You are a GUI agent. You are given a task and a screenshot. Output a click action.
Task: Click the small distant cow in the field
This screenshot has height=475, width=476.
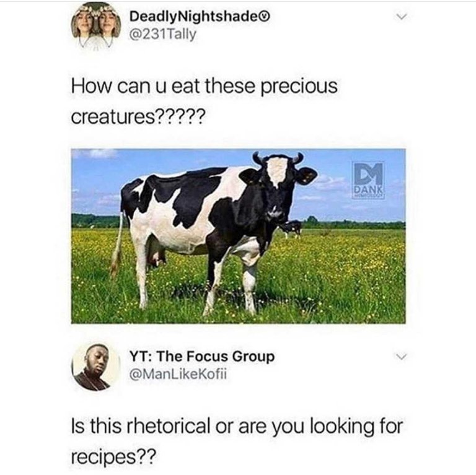pos(291,228)
